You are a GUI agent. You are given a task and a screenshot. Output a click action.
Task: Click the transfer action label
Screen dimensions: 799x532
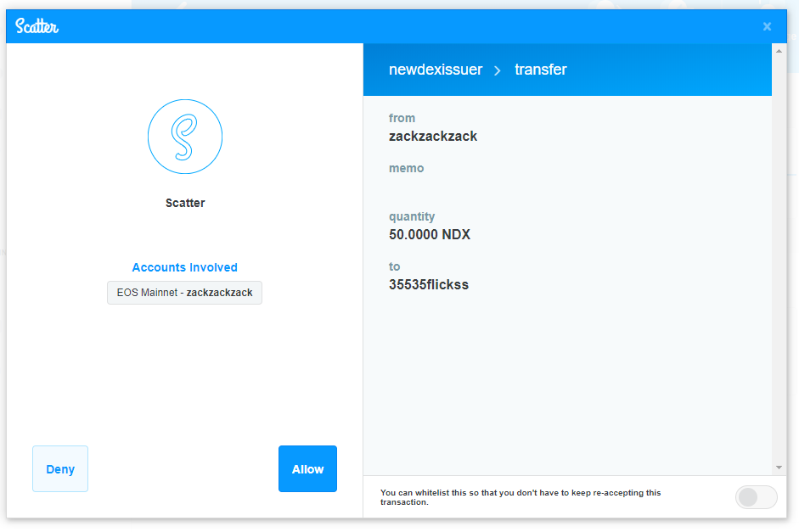(x=540, y=70)
